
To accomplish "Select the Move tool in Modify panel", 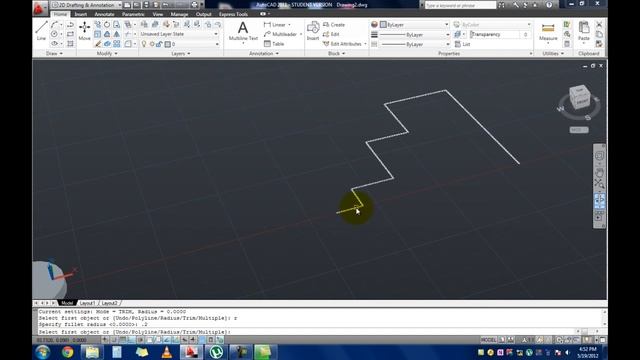I will [x=84, y=31].
